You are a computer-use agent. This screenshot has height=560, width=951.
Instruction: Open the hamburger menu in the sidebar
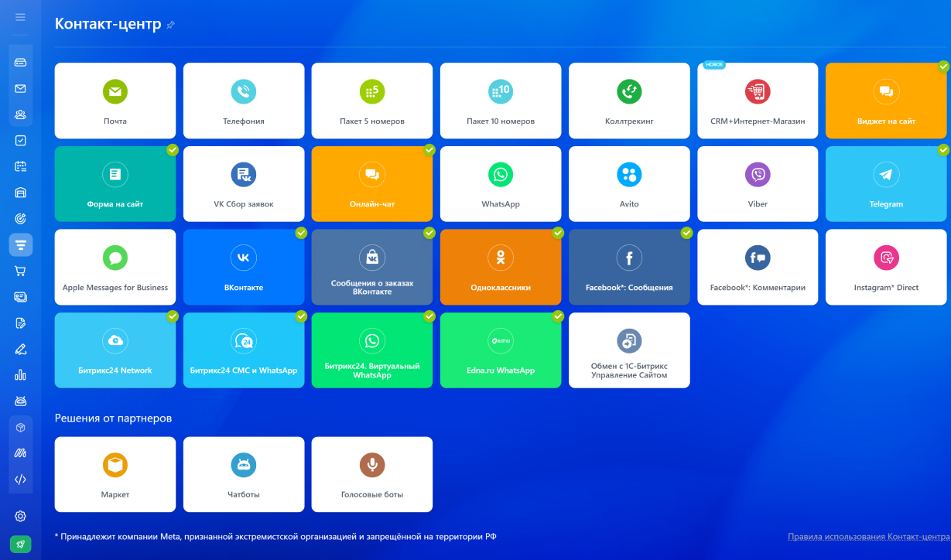pyautogui.click(x=20, y=17)
